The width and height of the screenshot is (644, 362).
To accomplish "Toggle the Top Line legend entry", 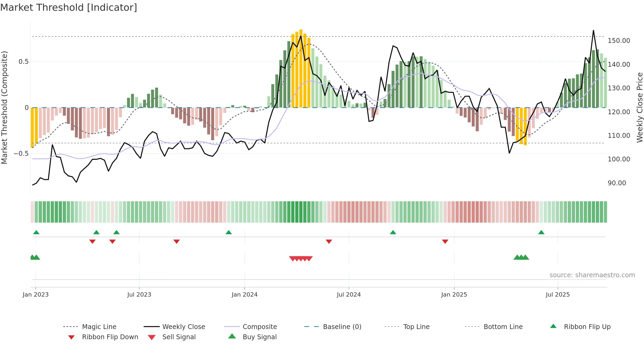I will [407, 327].
